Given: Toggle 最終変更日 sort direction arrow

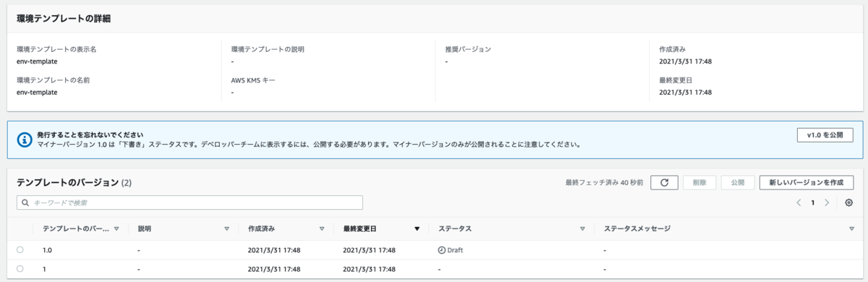Looking at the screenshot, I should (417, 228).
